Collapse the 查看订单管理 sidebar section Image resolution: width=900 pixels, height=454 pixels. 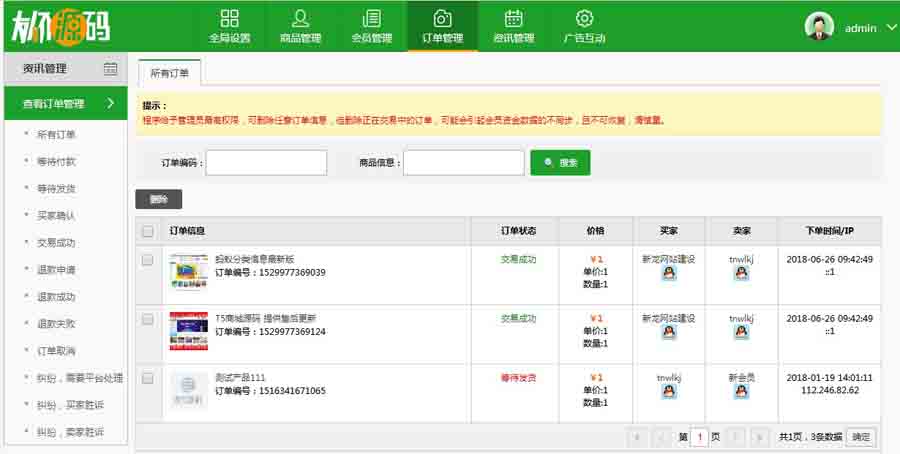110,103
